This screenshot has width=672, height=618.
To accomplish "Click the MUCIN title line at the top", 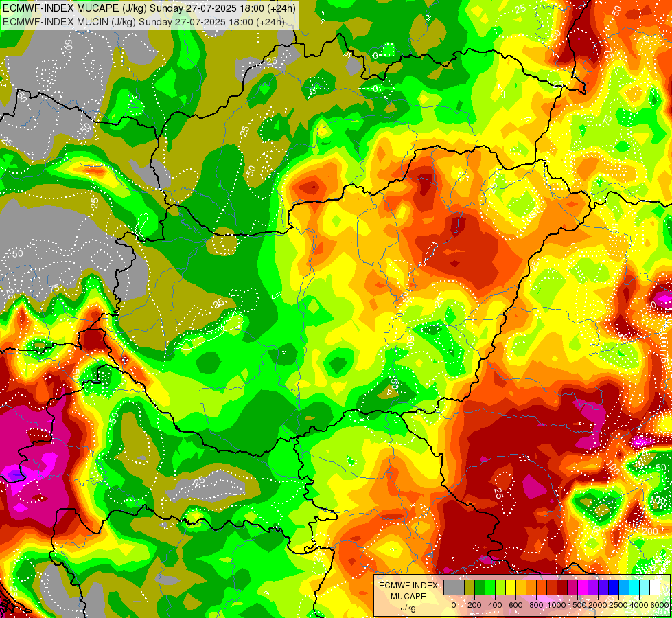I will [x=143, y=22].
